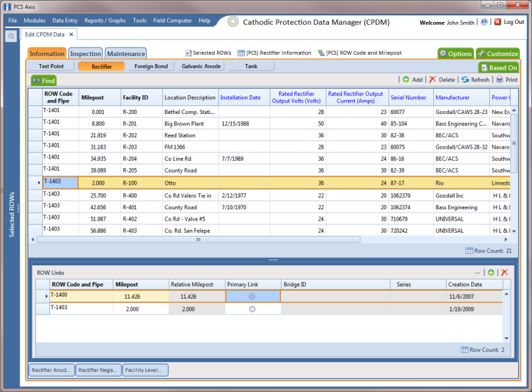532x392 pixels.
Task: Click the red delete X in ROW Links
Action: point(505,273)
